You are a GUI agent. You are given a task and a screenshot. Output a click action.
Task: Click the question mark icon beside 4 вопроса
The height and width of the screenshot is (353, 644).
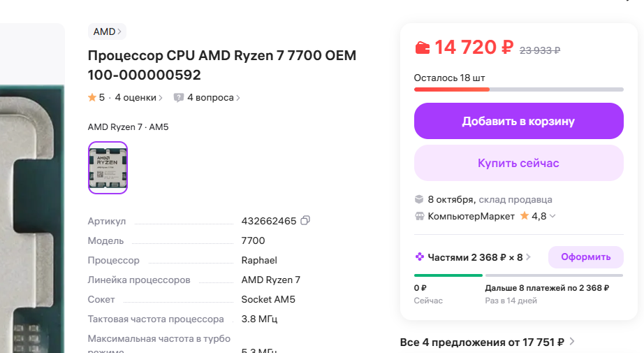click(x=179, y=98)
